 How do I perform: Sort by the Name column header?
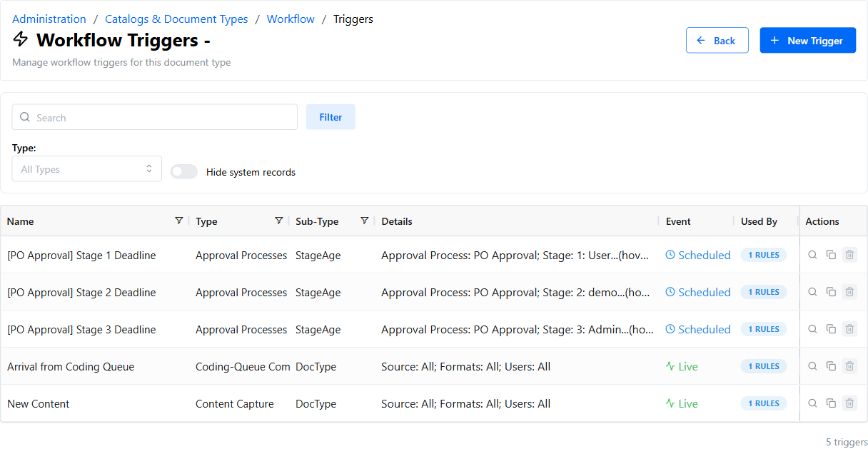21,221
